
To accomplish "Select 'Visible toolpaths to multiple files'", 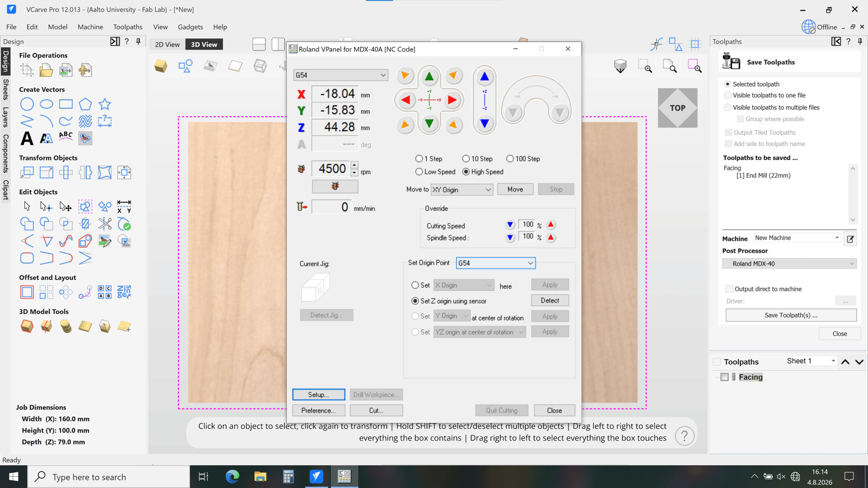I will point(728,107).
